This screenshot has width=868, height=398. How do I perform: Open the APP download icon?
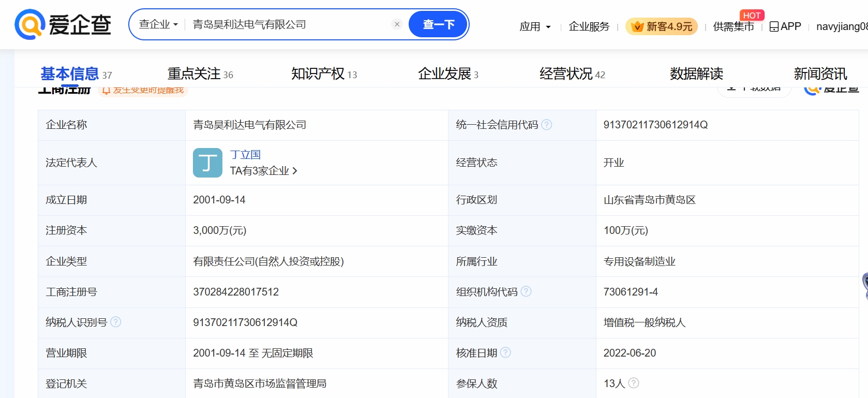(785, 26)
